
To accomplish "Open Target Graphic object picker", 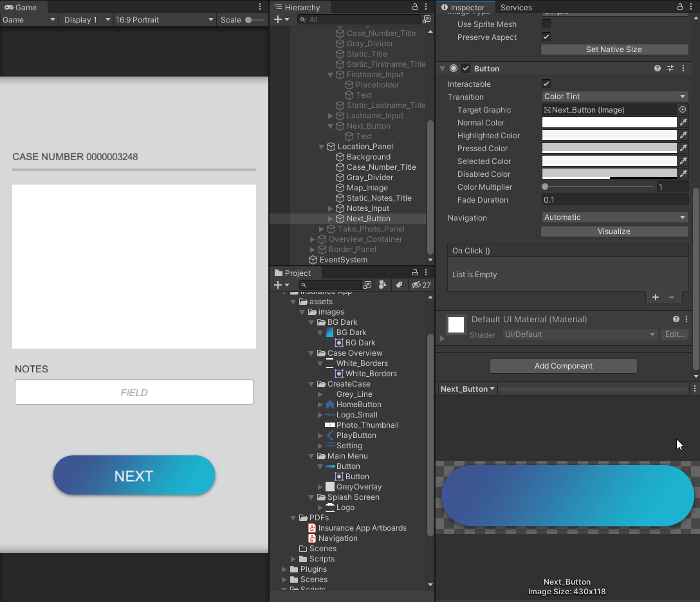I will click(682, 109).
